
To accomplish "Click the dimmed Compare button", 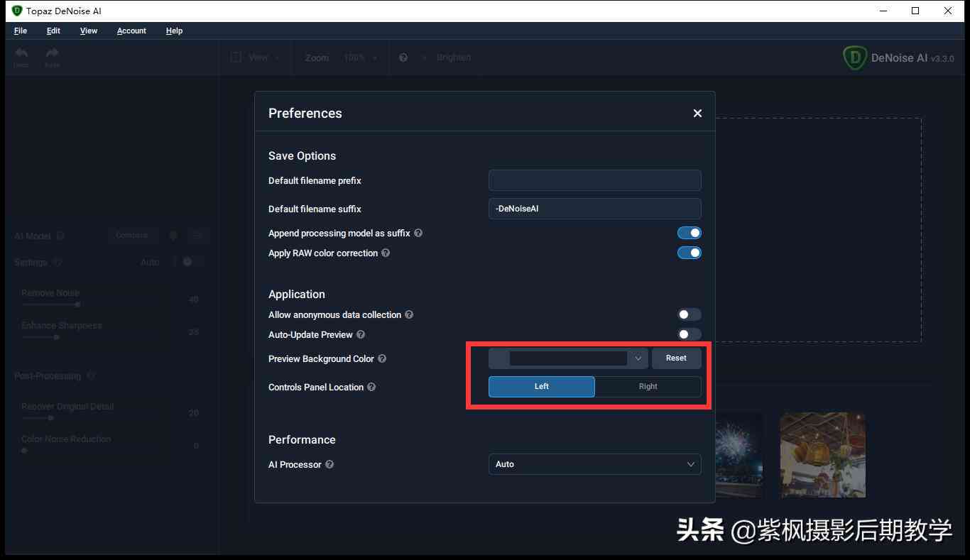I will click(x=132, y=235).
